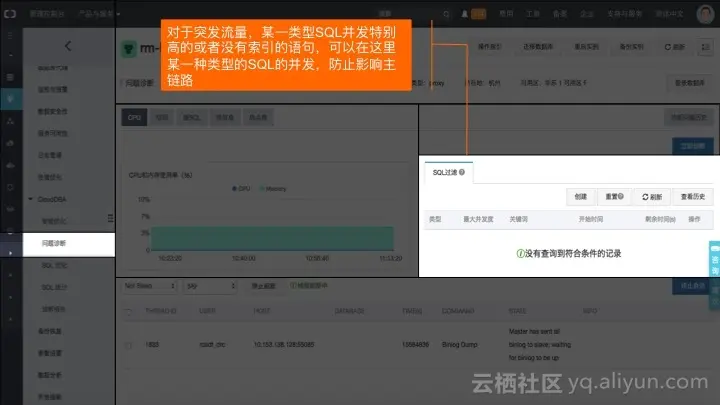Viewport: 720px width, 405px height.
Task: Check the row checkbox for thread 1833
Action: (128, 345)
